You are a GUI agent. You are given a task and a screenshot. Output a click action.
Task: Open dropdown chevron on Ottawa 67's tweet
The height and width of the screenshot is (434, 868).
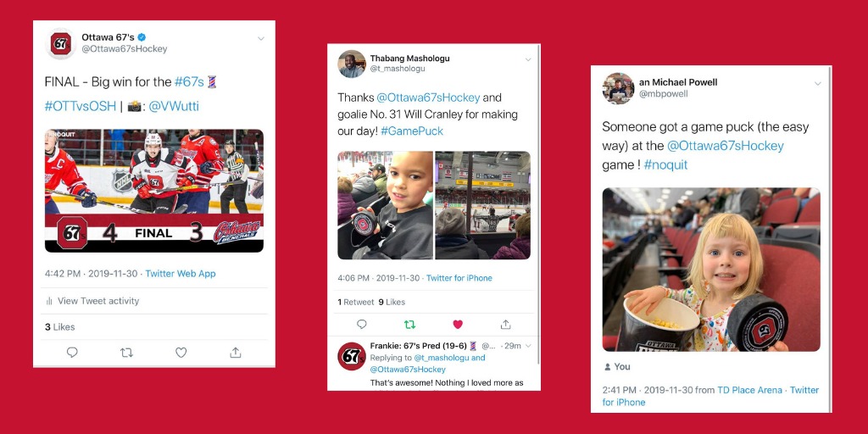pos(261,39)
